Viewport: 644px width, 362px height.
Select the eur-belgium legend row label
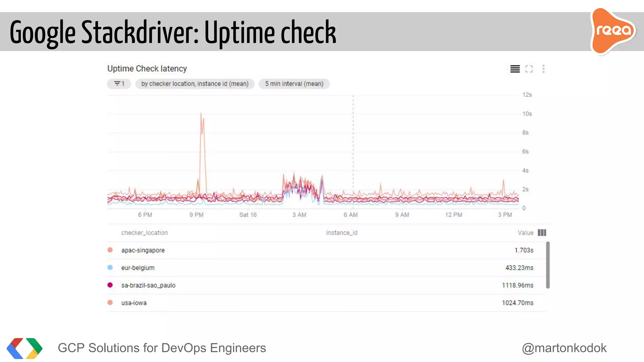[138, 268]
